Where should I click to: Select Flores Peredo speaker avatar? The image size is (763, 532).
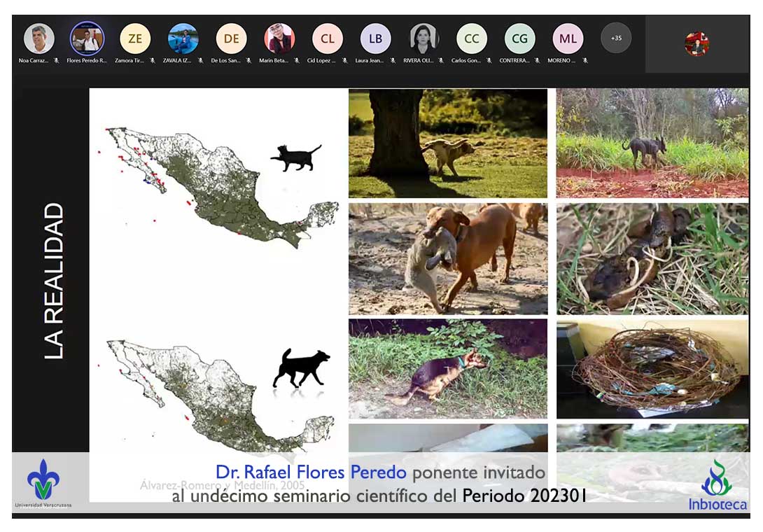point(87,39)
